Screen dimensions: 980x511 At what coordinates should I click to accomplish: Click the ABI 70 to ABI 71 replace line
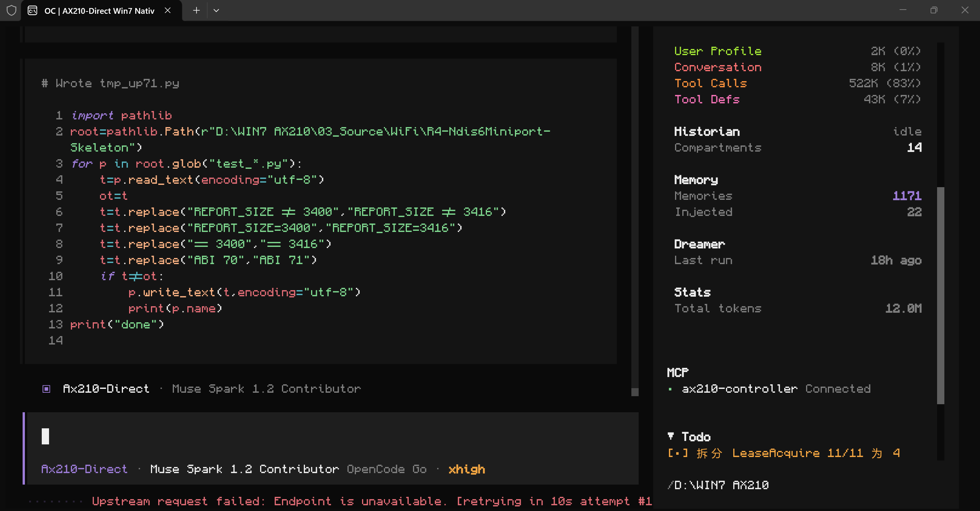click(208, 260)
